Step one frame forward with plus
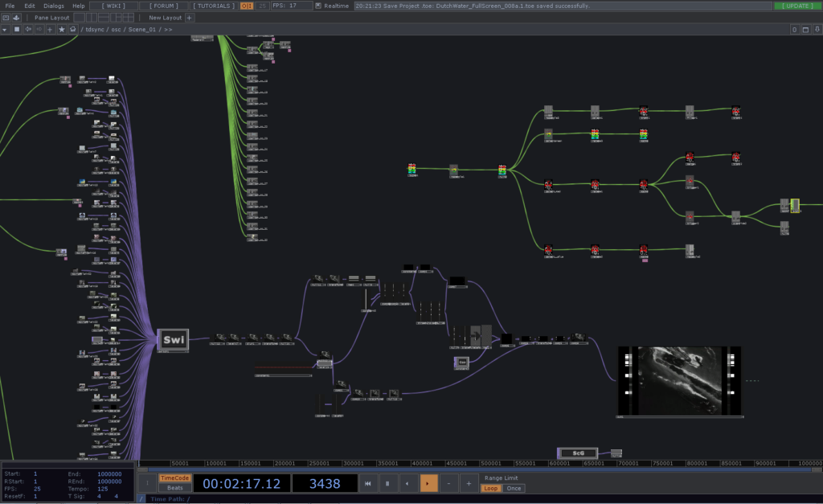The width and height of the screenshot is (823, 504). 468,483
